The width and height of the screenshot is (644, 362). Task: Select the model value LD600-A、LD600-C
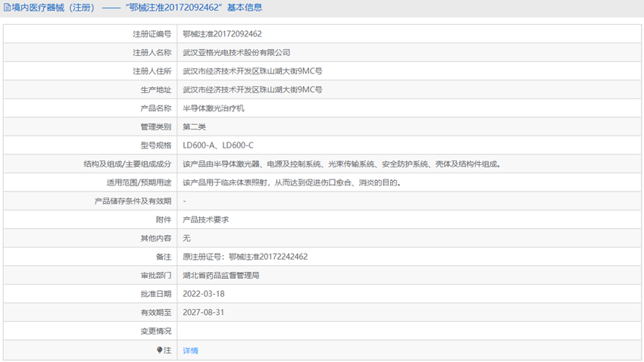218,145
